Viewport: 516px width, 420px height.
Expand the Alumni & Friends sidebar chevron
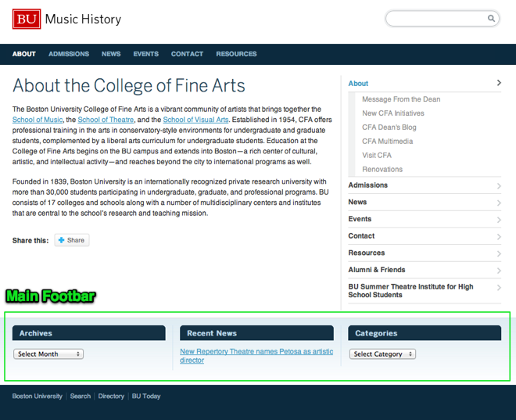pyautogui.click(x=499, y=271)
